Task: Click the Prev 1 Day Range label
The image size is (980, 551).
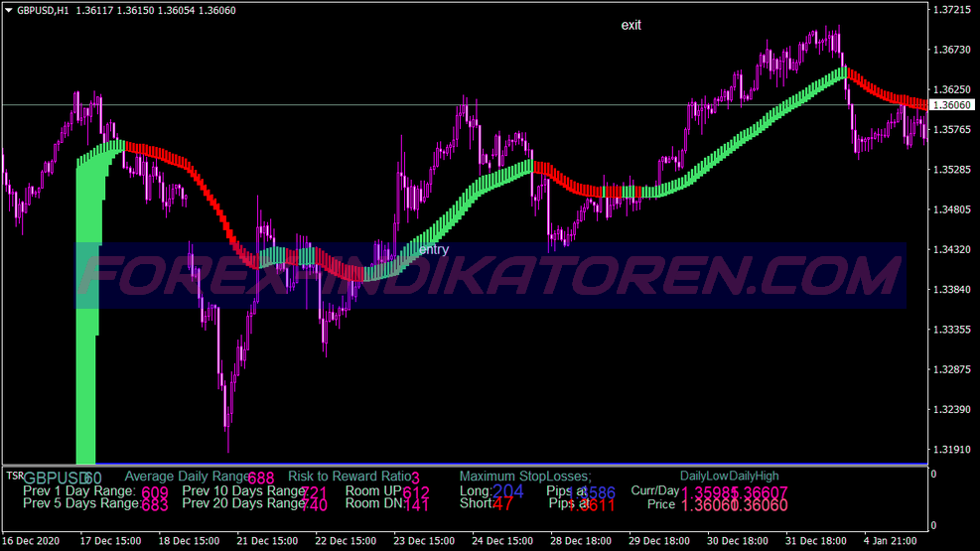Action: (79, 491)
